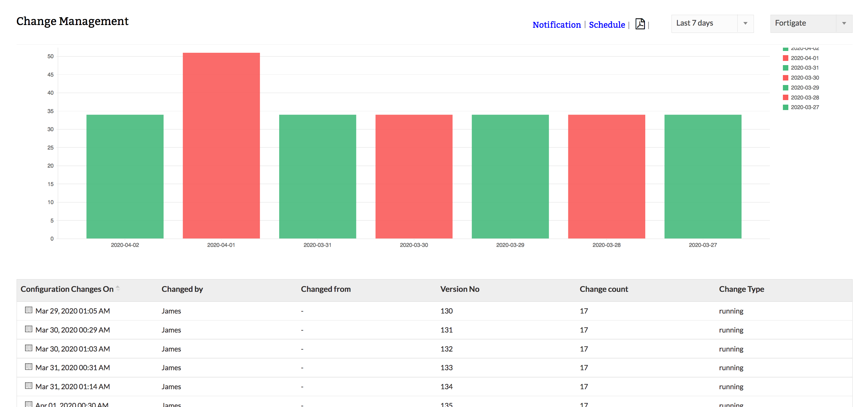Click the PDF export icon

coord(639,23)
